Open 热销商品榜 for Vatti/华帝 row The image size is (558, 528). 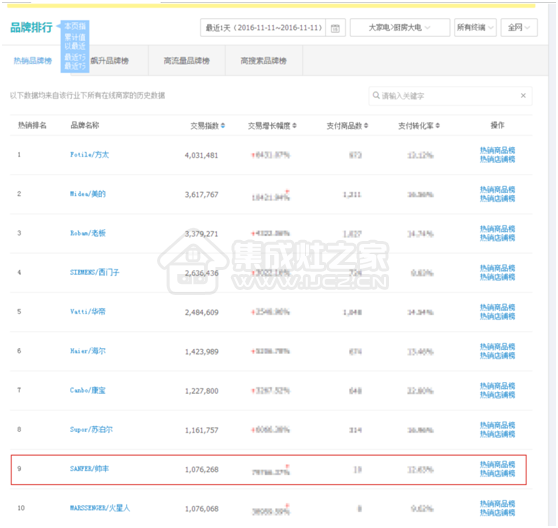(x=497, y=307)
